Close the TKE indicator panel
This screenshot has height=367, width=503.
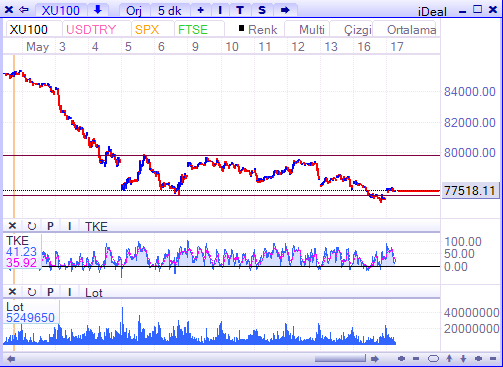pyautogui.click(x=12, y=226)
